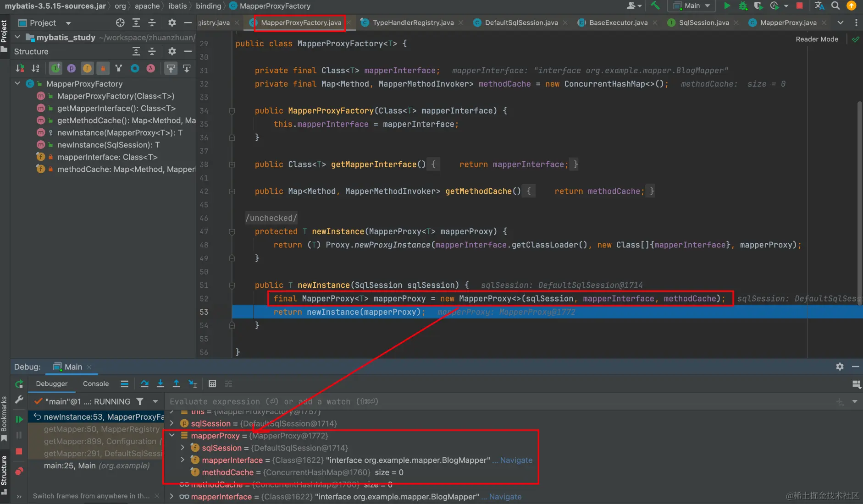Expand the DefaultSqlSession@1714 sqlSession parameter variable
This screenshot has width=863, height=504.
pos(172,423)
